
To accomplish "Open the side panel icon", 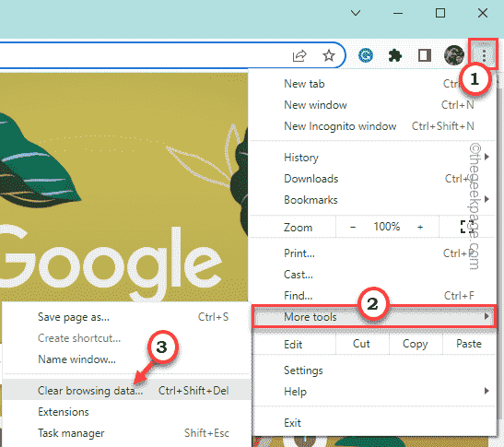I will click(424, 55).
